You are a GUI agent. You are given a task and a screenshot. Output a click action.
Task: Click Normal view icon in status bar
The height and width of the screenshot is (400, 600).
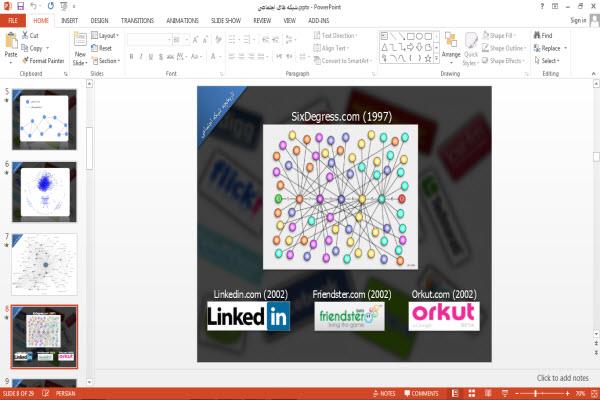[455, 393]
